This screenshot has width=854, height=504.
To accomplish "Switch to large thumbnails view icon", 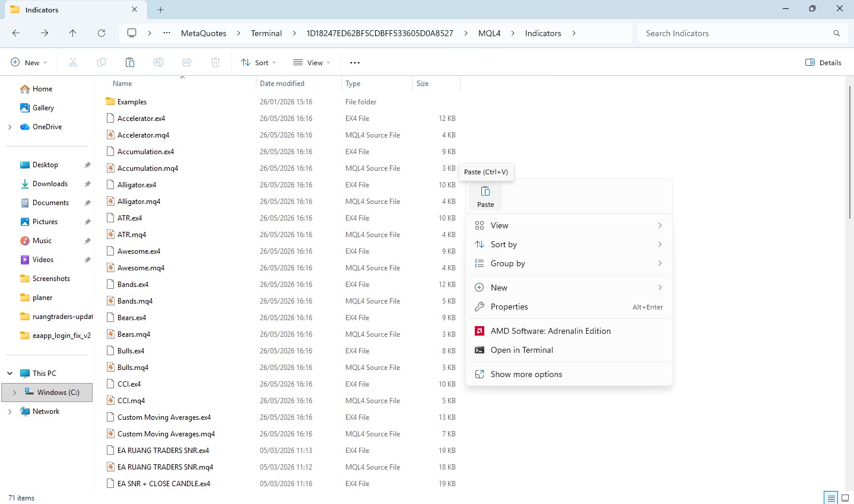I will coord(845,498).
